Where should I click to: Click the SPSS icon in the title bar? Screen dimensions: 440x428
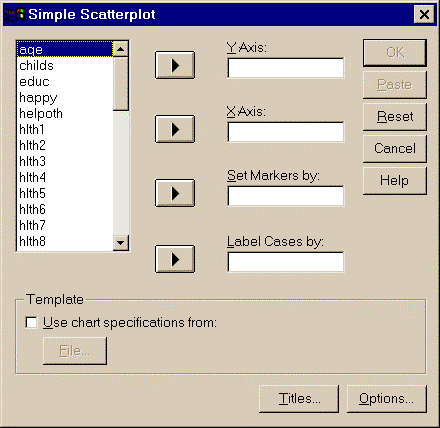(15, 14)
